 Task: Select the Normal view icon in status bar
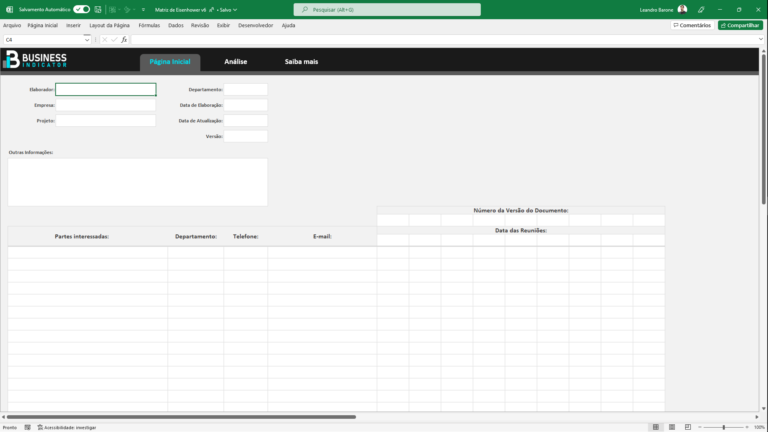(x=655, y=427)
